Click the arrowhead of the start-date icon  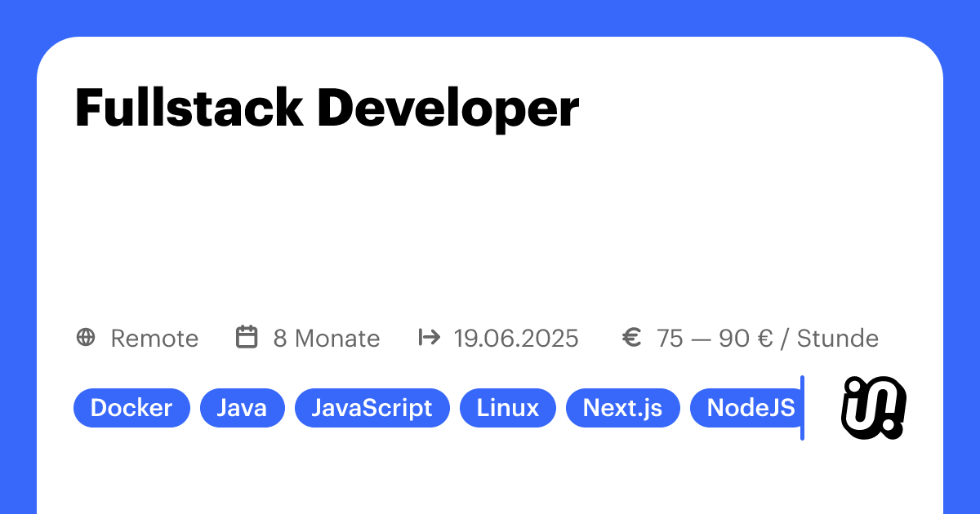438,338
